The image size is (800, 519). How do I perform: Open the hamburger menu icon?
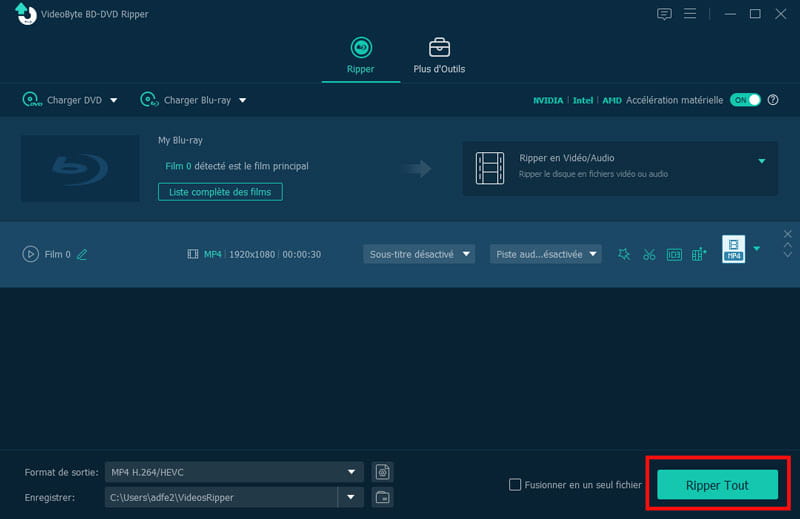point(690,14)
